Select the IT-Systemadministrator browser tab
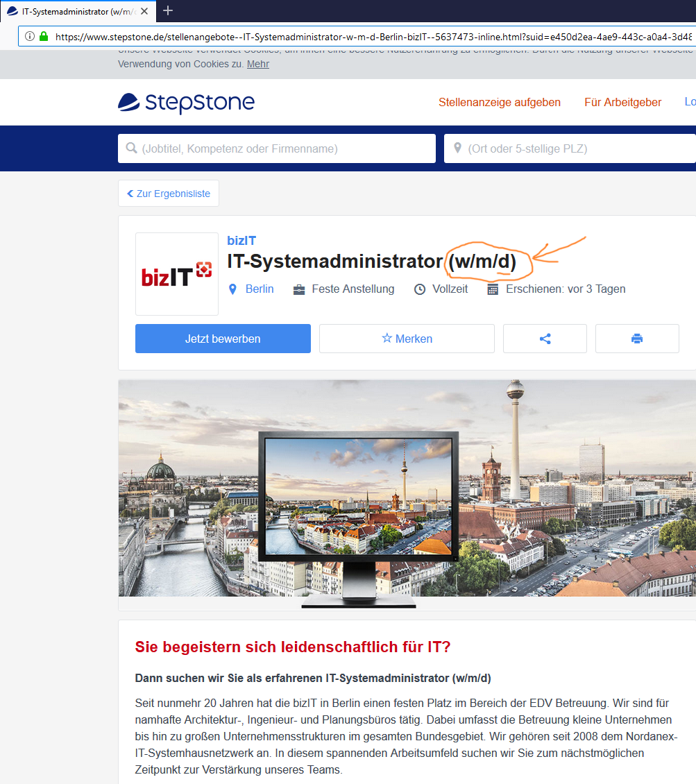The image size is (696, 784). click(78, 11)
